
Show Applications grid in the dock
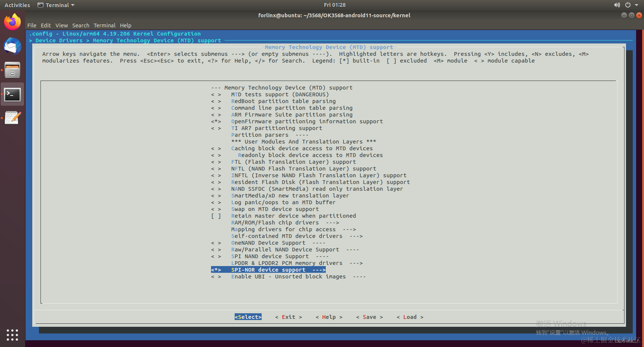[12, 335]
